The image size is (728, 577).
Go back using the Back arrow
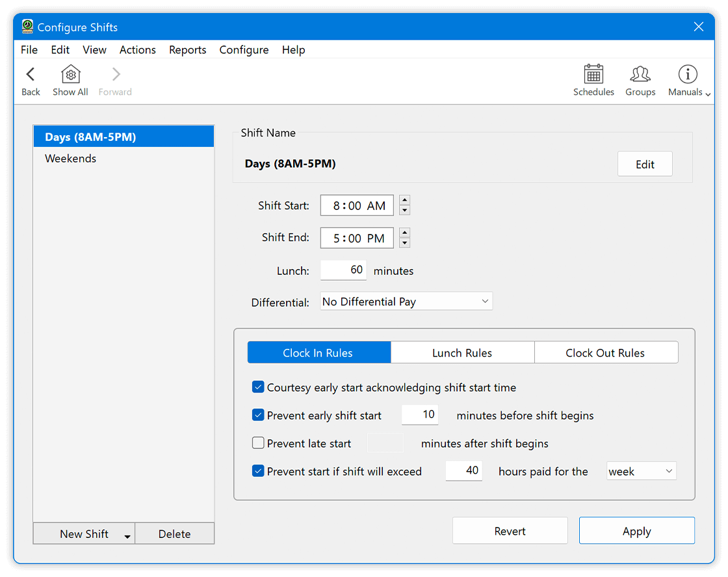(x=31, y=74)
